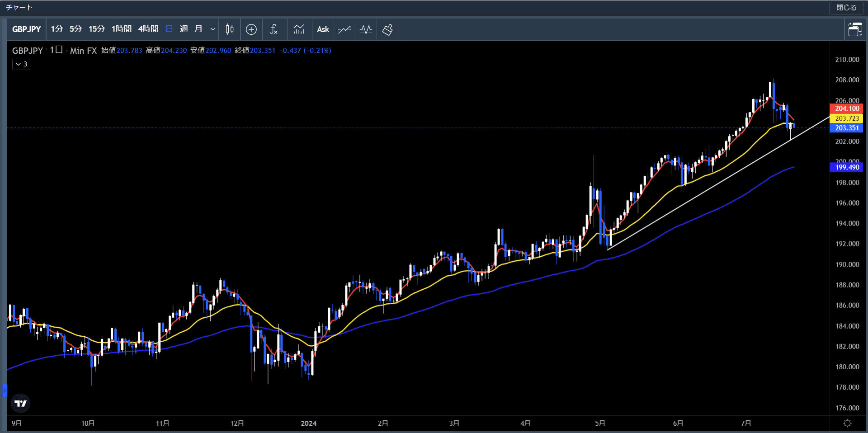Click the 高値 204.230 value in legend
868x433 pixels.
(174, 51)
